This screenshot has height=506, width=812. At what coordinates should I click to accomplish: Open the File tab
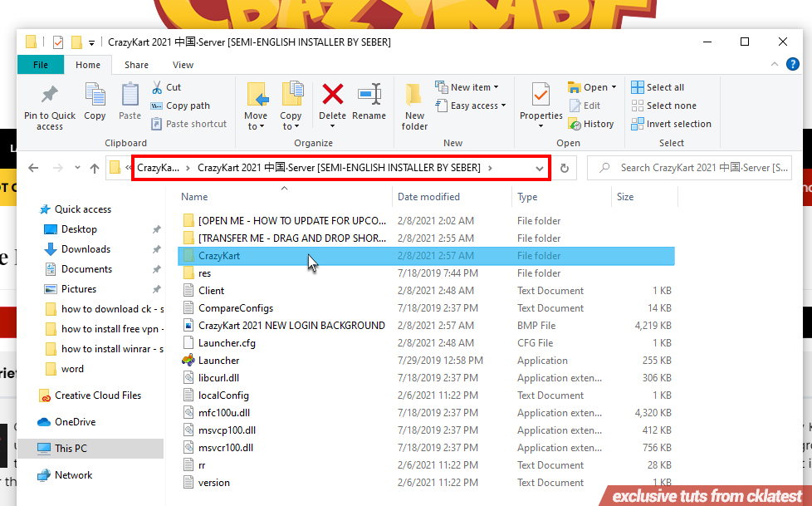click(41, 65)
